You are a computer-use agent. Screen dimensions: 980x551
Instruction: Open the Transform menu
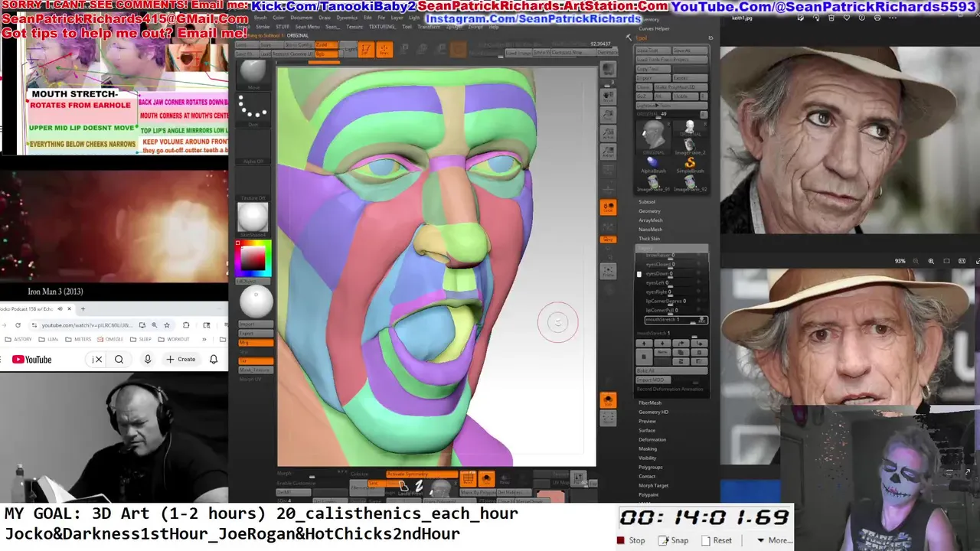point(429,27)
